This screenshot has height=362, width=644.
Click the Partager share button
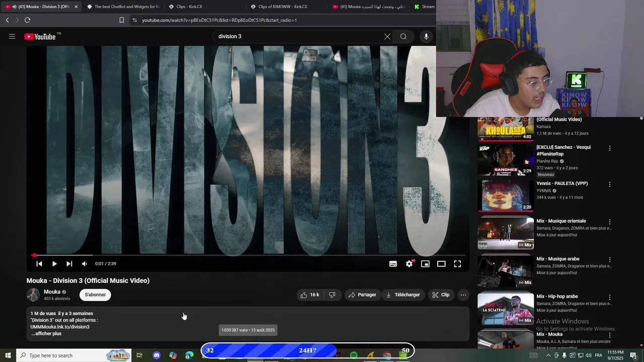[x=362, y=295]
